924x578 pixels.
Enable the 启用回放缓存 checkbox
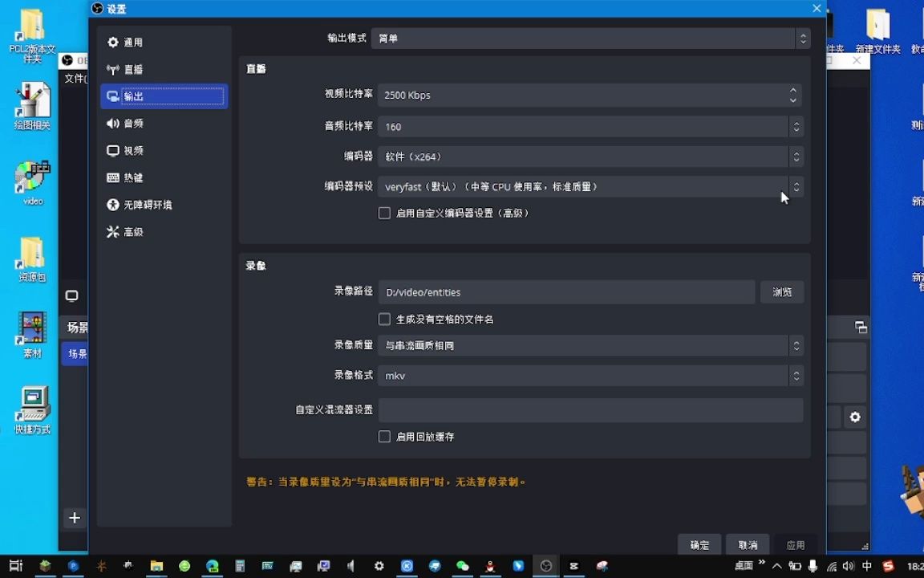(x=384, y=437)
